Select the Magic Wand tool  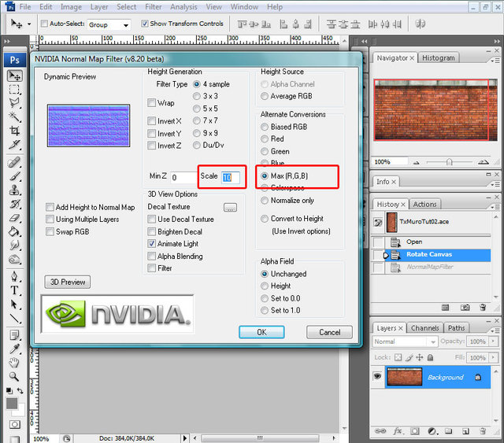14,116
